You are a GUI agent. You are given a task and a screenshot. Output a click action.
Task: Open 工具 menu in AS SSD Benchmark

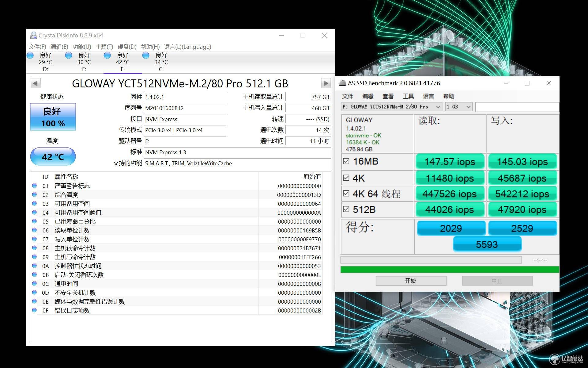[408, 96]
